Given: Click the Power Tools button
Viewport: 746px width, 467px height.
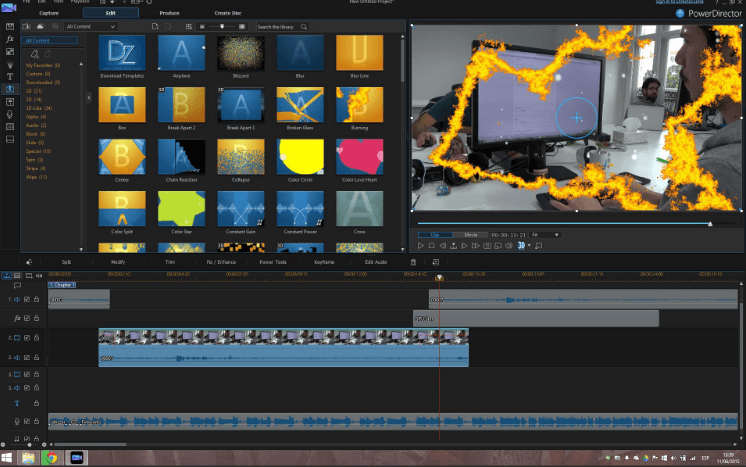Looking at the screenshot, I should tap(273, 262).
